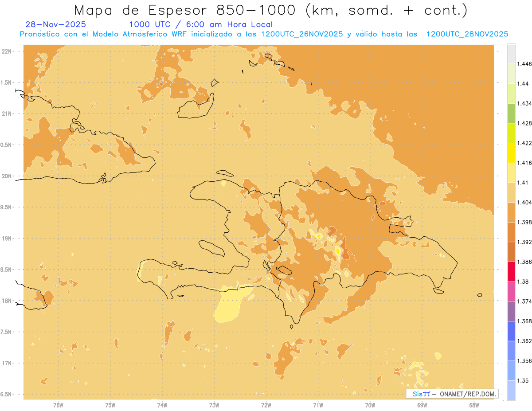Click the WRF model forecast description line

(264, 34)
